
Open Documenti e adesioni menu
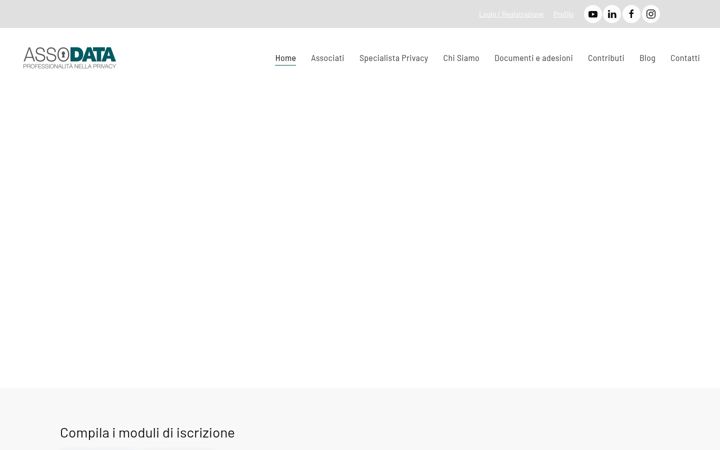tap(533, 58)
